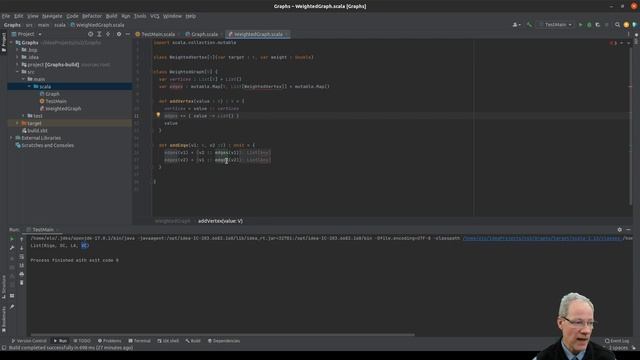This screenshot has width=640, height=360.
Task: Collapse the scala folder
Action: coord(29,87)
